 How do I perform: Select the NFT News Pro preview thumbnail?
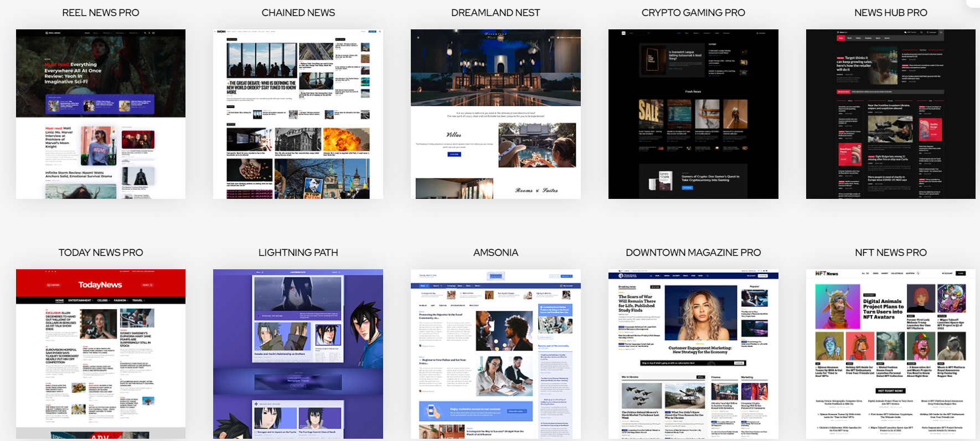[x=890, y=354]
